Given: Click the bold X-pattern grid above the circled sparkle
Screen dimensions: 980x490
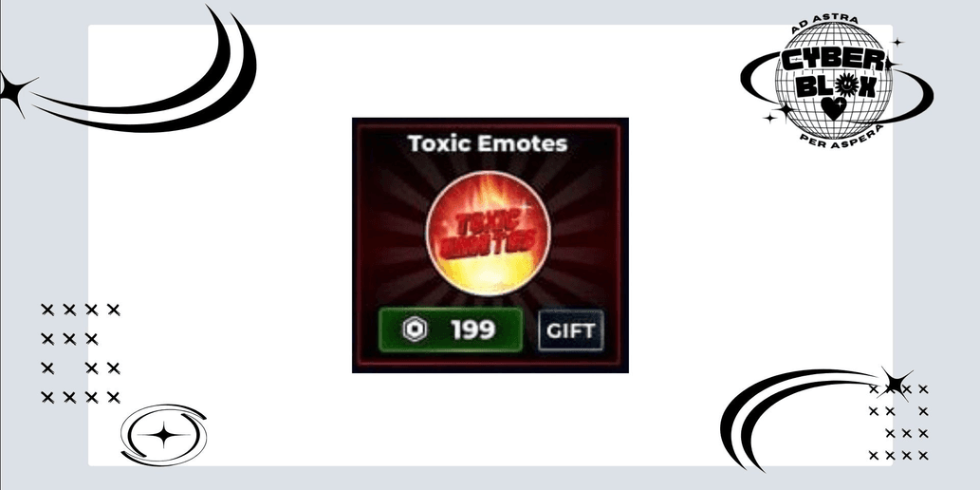Looking at the screenshot, I should pos(81,353).
